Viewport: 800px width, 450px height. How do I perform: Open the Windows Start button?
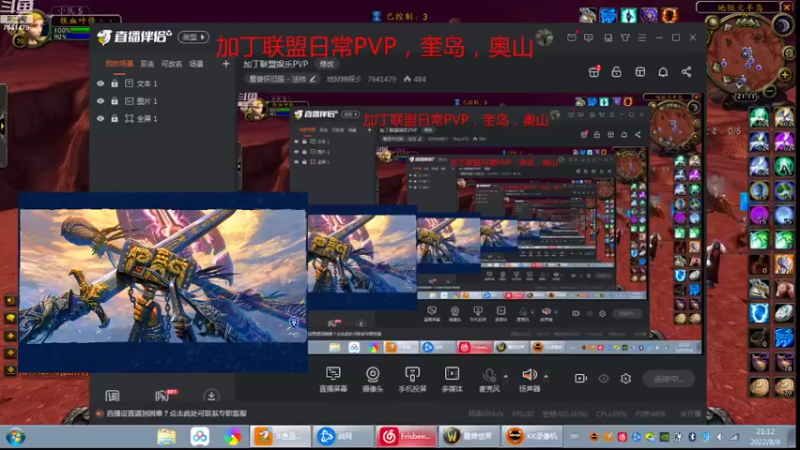click(x=16, y=437)
